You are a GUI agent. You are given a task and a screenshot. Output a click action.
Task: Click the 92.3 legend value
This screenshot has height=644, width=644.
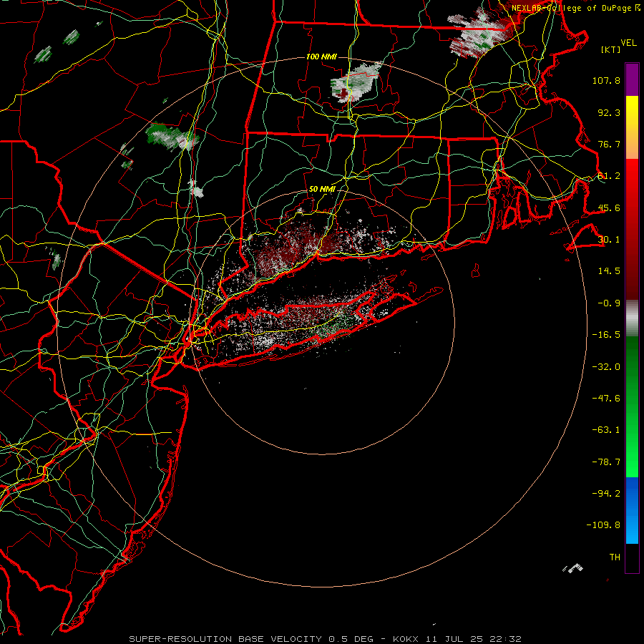tap(609, 112)
